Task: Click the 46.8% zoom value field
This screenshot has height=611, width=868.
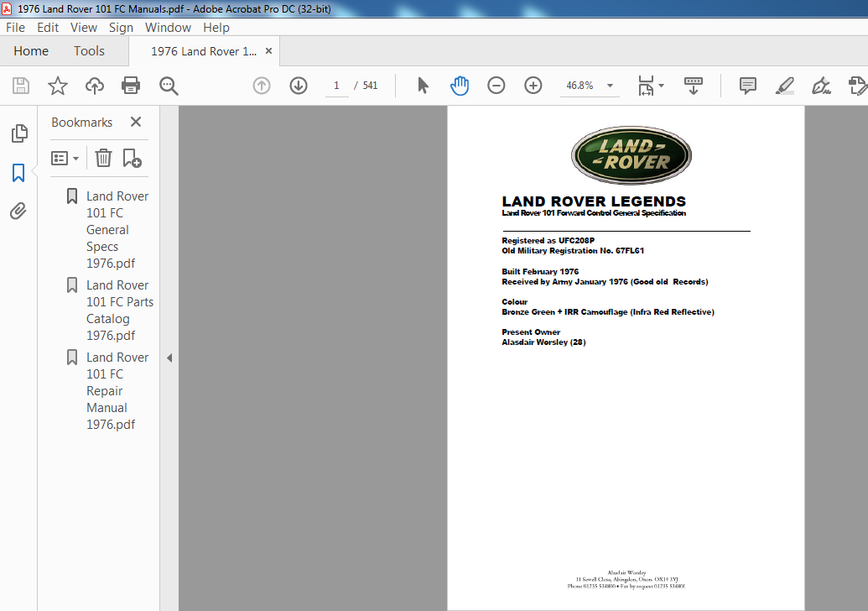Action: click(580, 86)
